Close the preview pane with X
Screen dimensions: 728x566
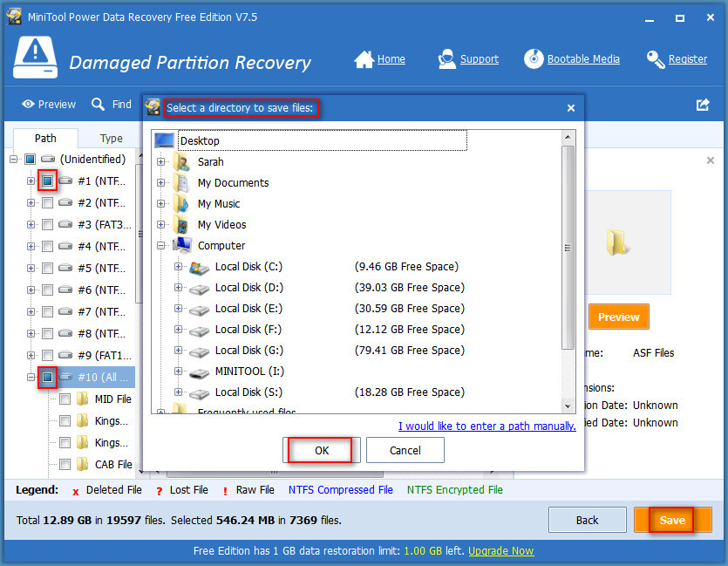click(710, 160)
